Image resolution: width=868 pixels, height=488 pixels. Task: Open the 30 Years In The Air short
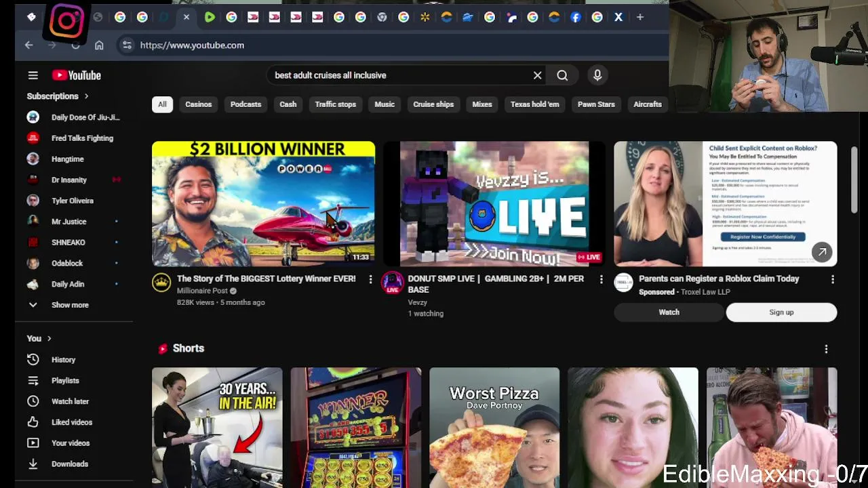point(217,428)
